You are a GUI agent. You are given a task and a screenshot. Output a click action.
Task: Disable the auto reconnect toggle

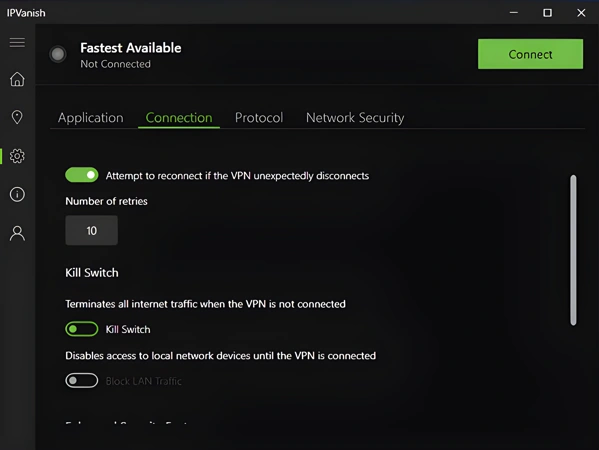tap(82, 175)
